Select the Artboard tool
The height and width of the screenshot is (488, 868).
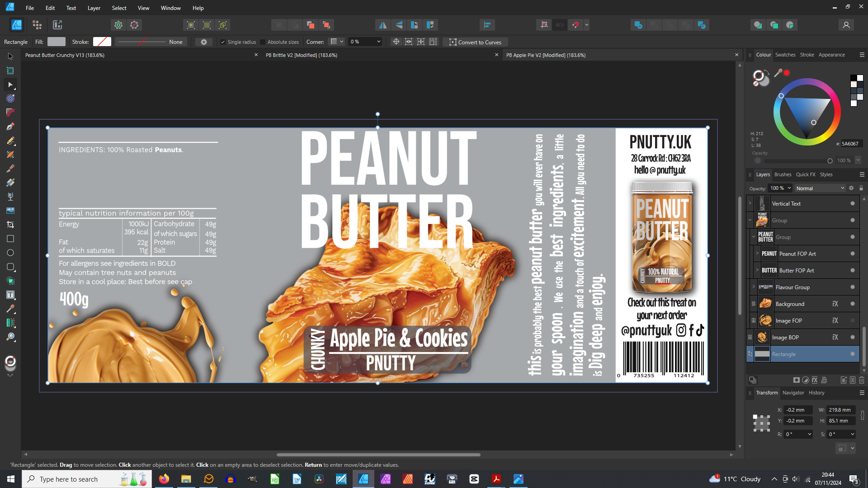(x=10, y=70)
